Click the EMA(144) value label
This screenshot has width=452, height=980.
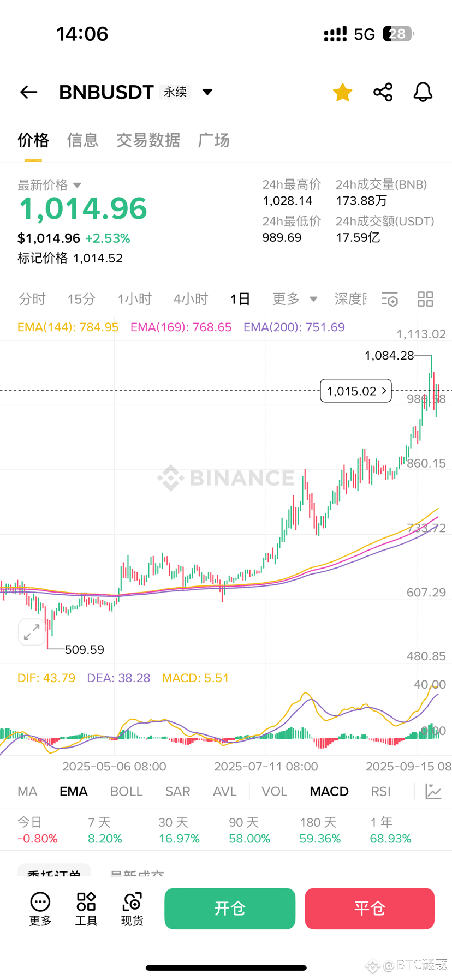click(x=68, y=327)
